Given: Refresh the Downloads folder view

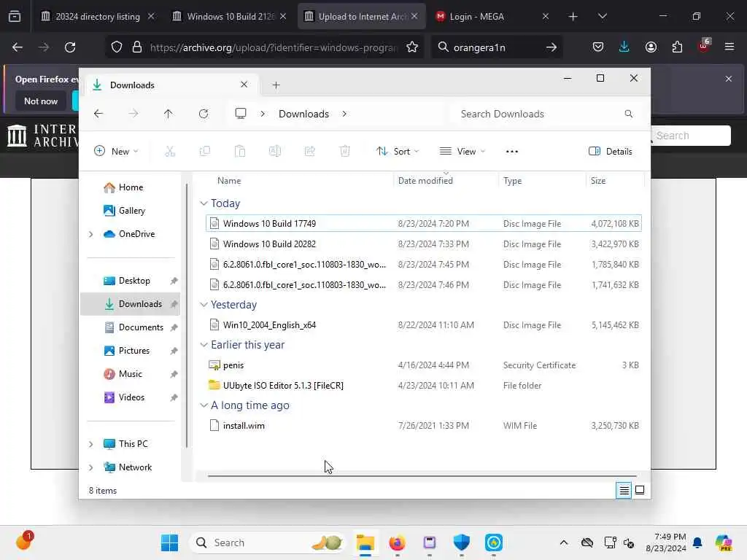Looking at the screenshot, I should tap(204, 114).
